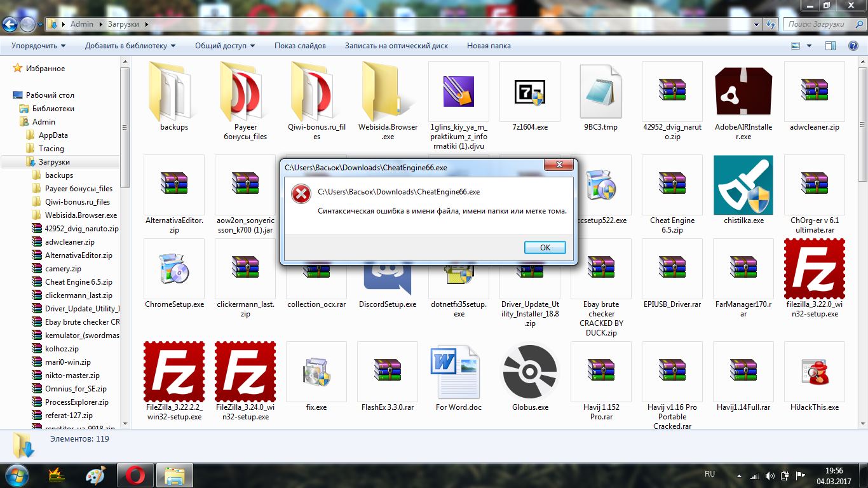Select the Globus.exe disc icon

(529, 372)
